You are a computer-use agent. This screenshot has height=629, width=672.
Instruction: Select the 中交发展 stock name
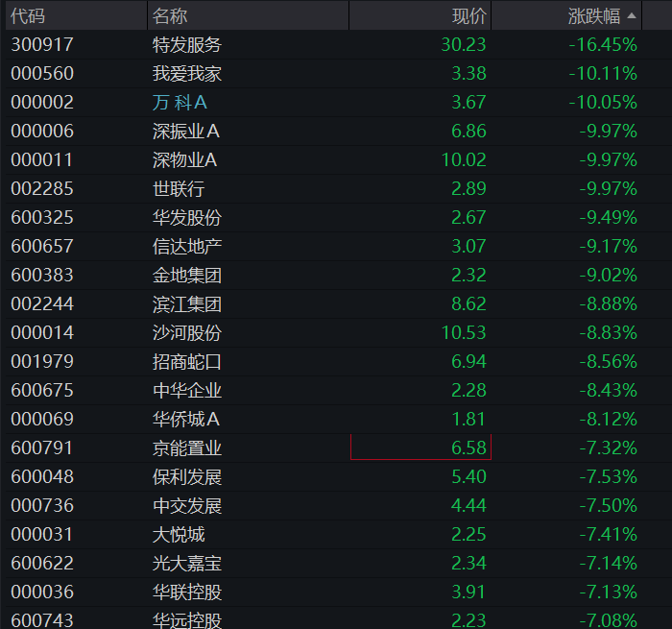[x=187, y=505]
